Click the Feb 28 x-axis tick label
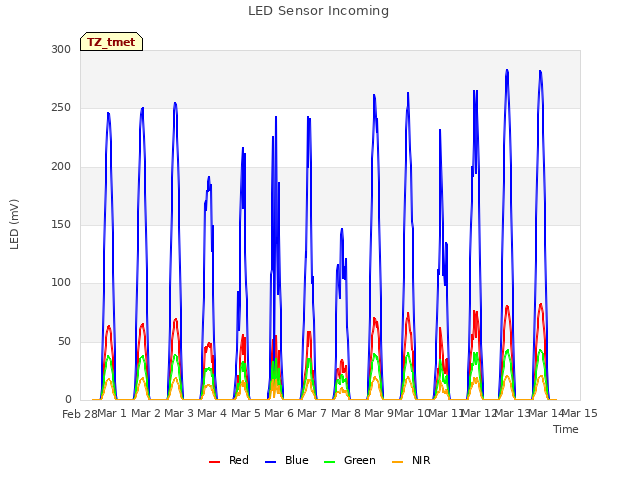 tap(80, 414)
